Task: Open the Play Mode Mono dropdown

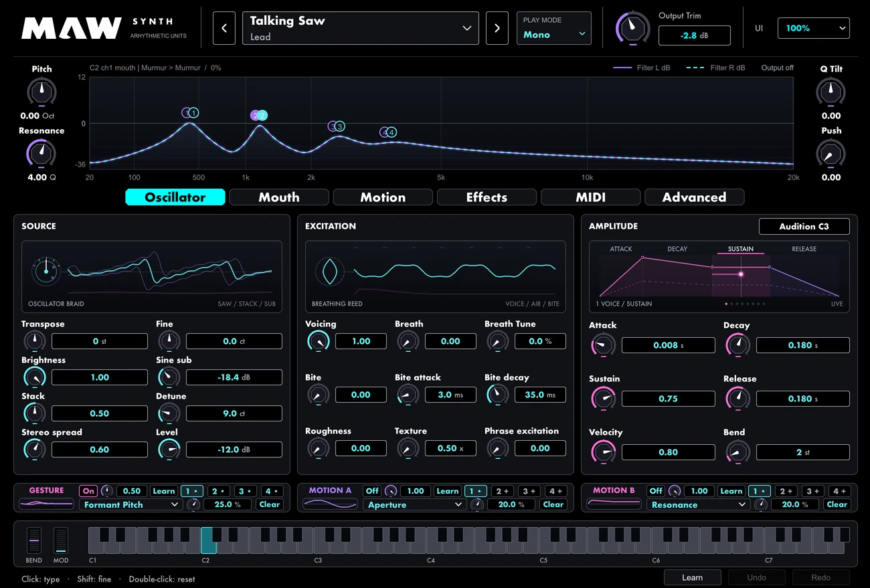Action: pyautogui.click(x=554, y=28)
